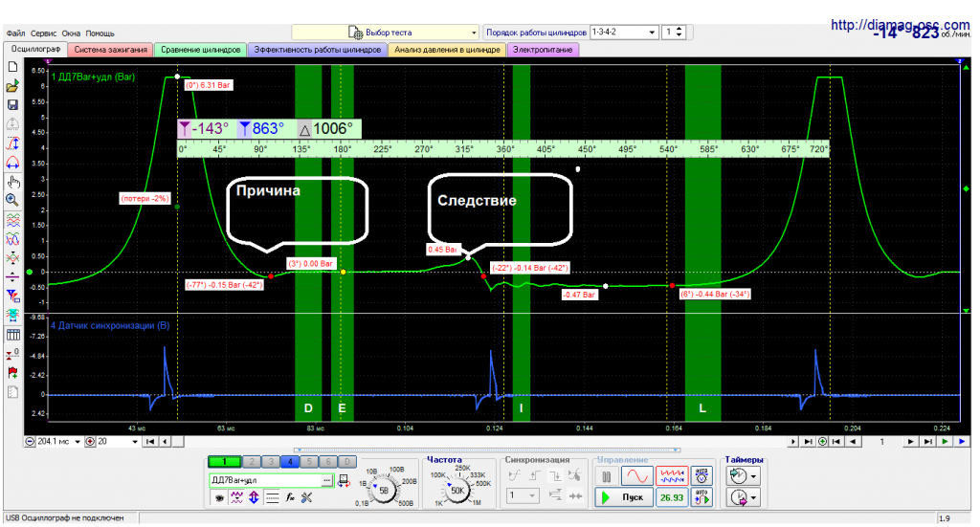
Task: Select the vertical measurement cursor tool
Action: [12, 143]
